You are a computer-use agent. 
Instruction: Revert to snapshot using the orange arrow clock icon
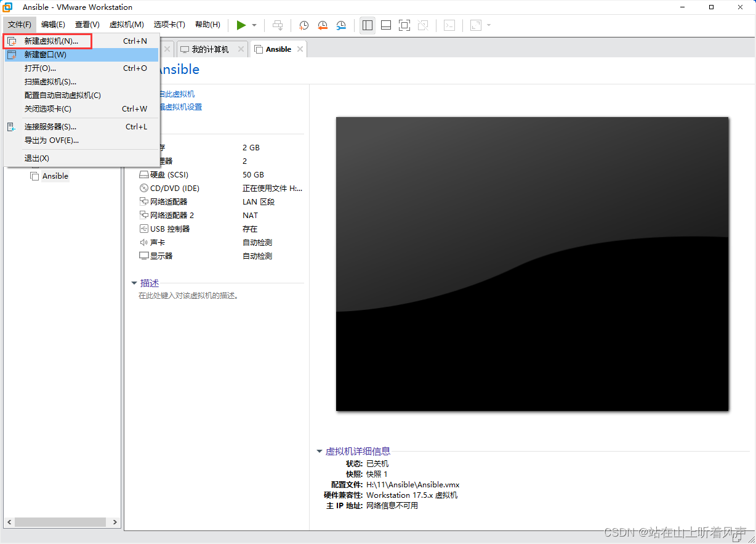(x=323, y=25)
